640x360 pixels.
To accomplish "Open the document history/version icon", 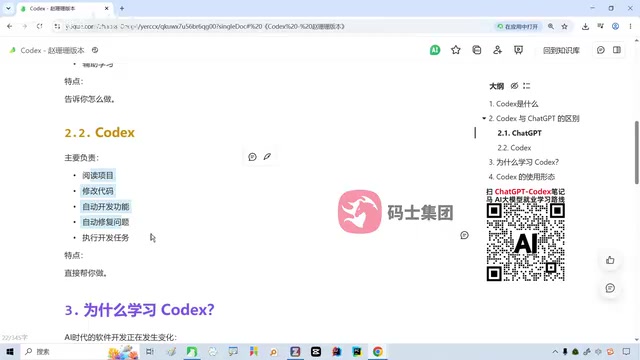I will tap(476, 50).
